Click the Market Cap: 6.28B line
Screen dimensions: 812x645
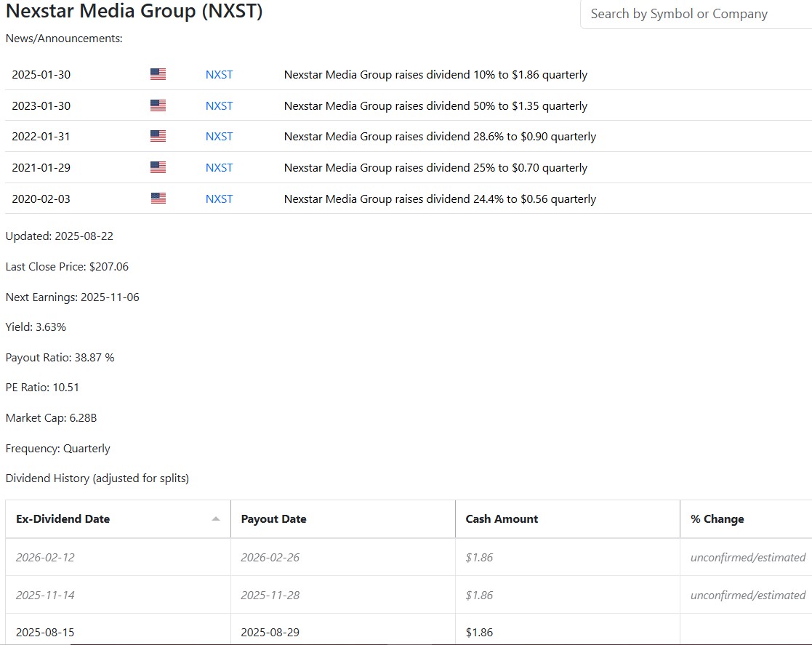coord(51,417)
